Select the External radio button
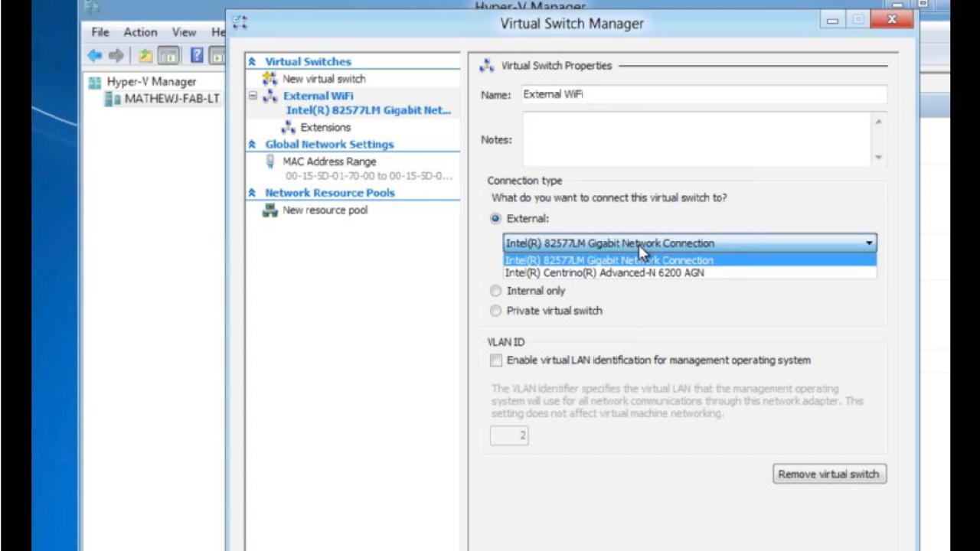Viewport: 980px width, 551px height. pos(495,218)
